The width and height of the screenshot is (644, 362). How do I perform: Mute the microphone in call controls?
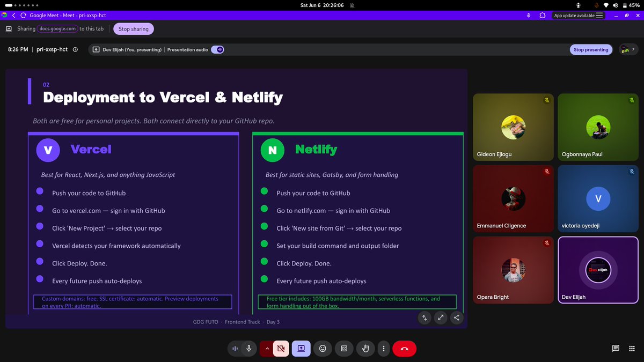tap(248, 349)
